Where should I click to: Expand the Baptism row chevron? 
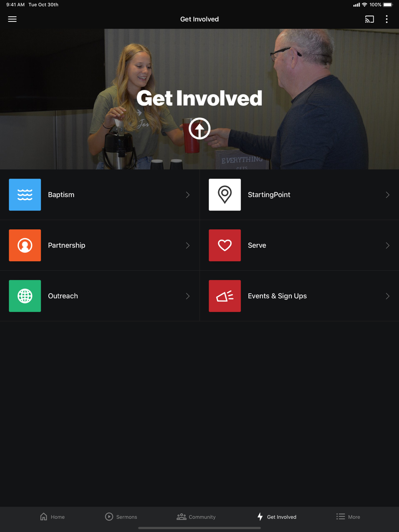click(x=188, y=195)
